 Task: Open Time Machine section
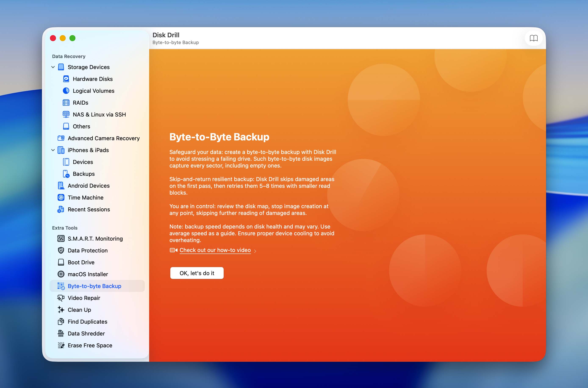click(97, 198)
